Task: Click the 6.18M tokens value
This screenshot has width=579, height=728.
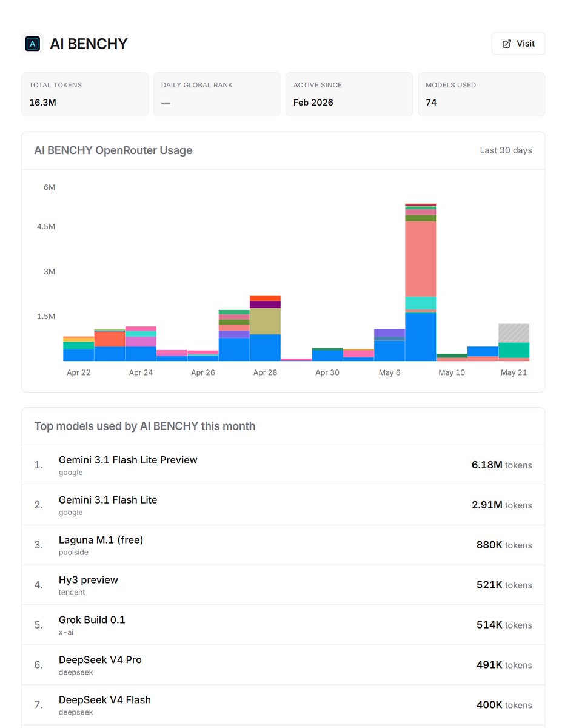Action: 502,465
